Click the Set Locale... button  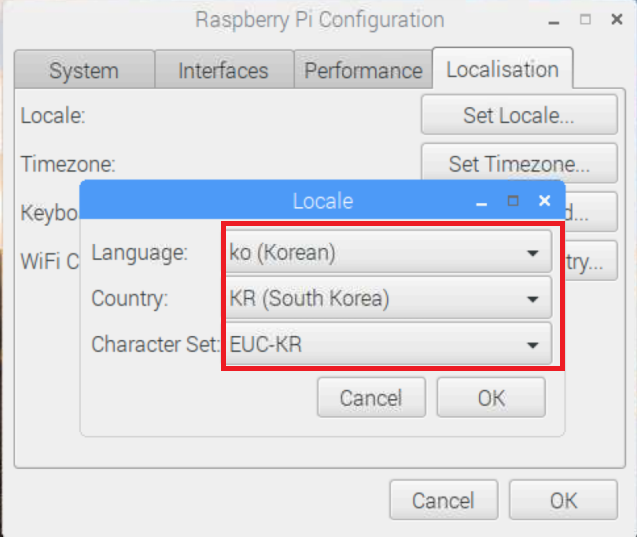click(519, 115)
